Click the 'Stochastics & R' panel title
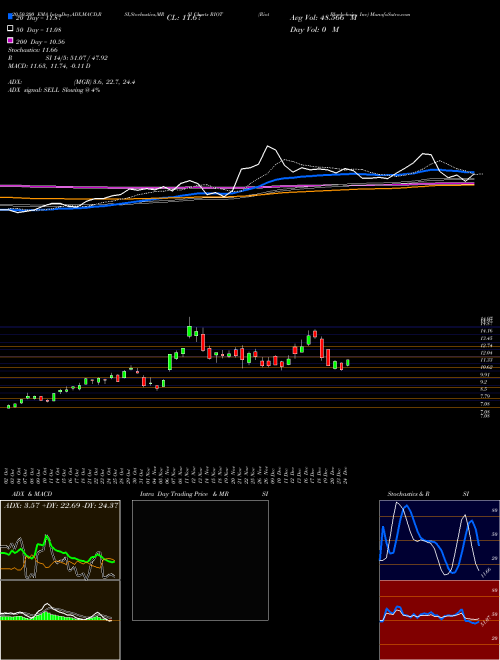500x660 pixels. pos(409,494)
